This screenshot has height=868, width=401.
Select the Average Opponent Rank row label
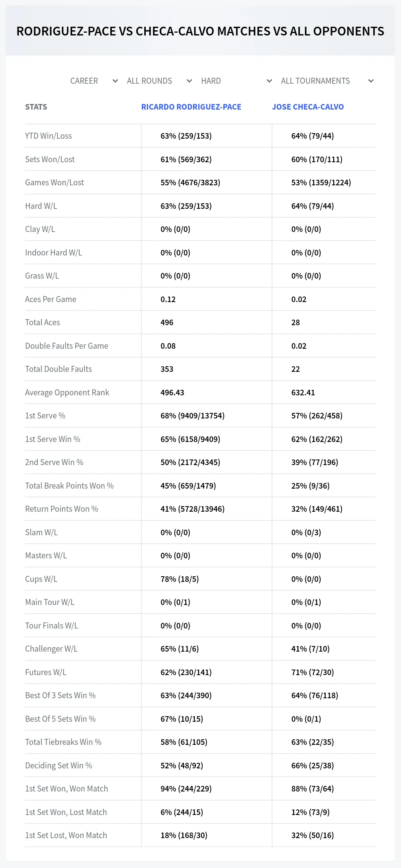click(67, 393)
